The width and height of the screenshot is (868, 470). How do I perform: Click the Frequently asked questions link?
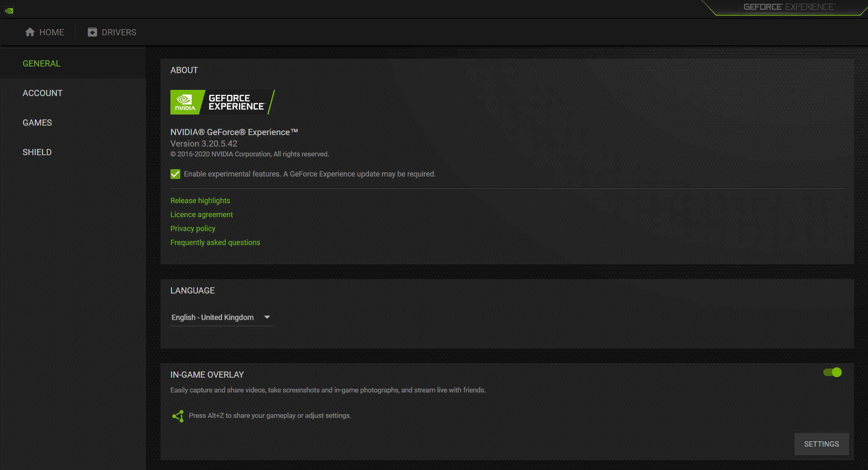click(x=215, y=242)
